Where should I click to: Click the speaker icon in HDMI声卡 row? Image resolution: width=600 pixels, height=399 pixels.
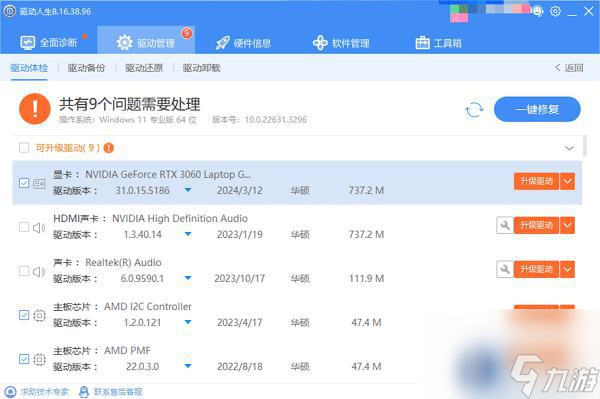(x=39, y=228)
